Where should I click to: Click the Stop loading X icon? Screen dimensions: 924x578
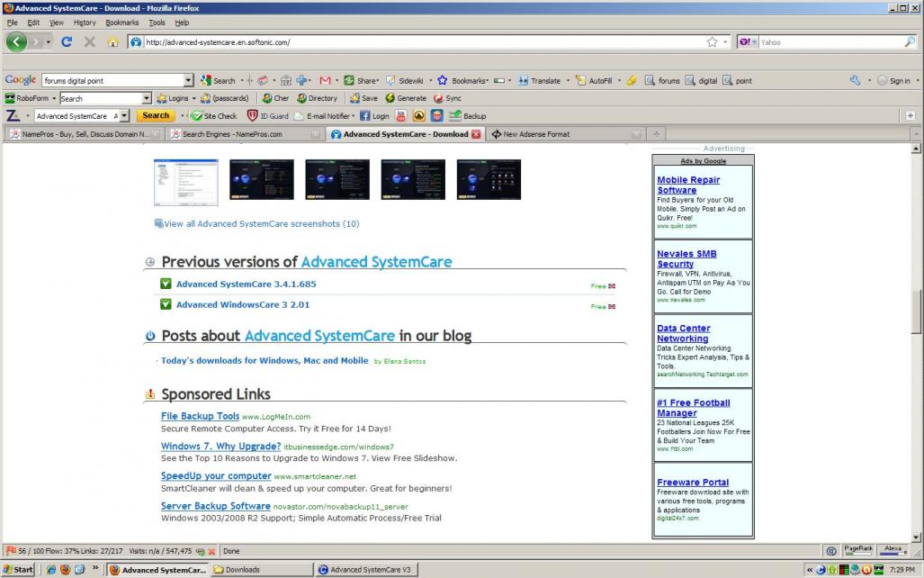pos(90,42)
